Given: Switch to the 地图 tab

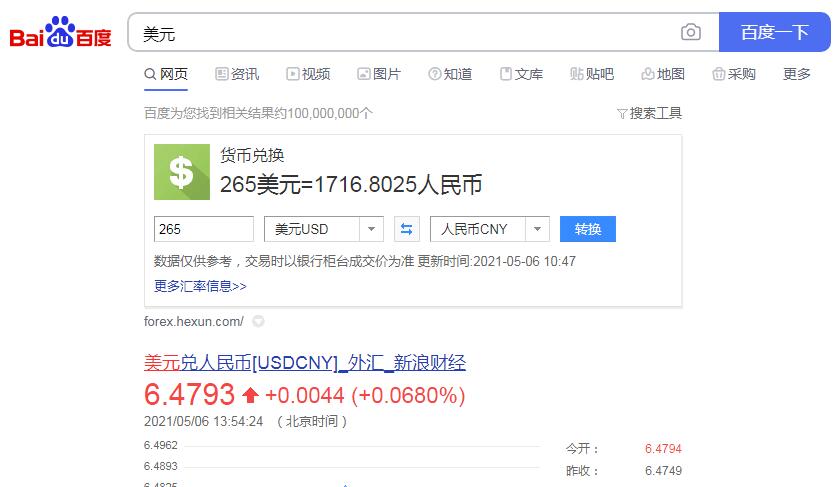Looking at the screenshot, I should click(x=663, y=74).
